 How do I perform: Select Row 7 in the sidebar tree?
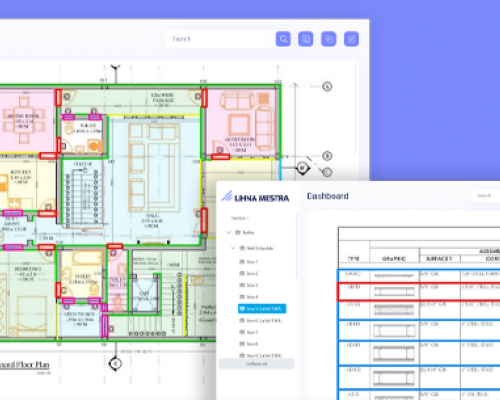click(x=249, y=332)
